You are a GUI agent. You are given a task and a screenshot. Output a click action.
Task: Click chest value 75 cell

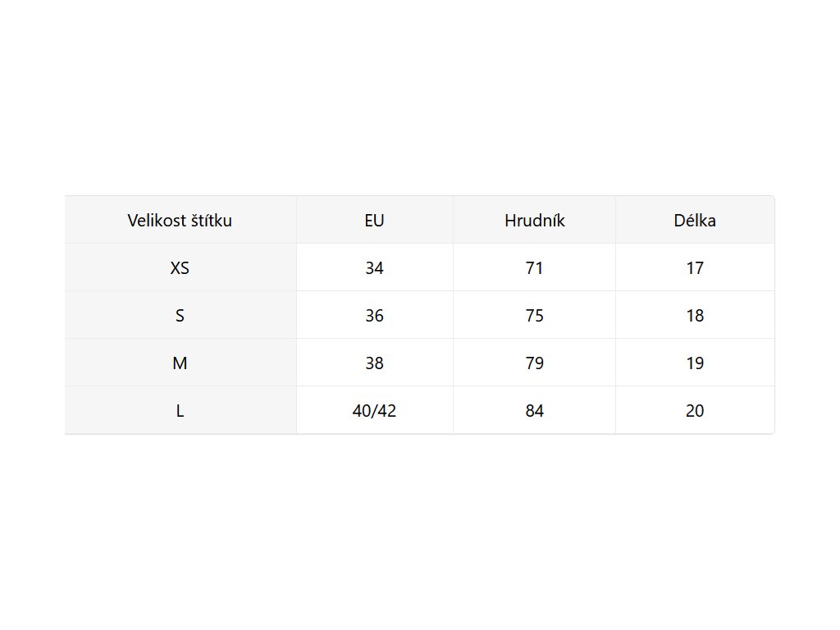(x=534, y=316)
